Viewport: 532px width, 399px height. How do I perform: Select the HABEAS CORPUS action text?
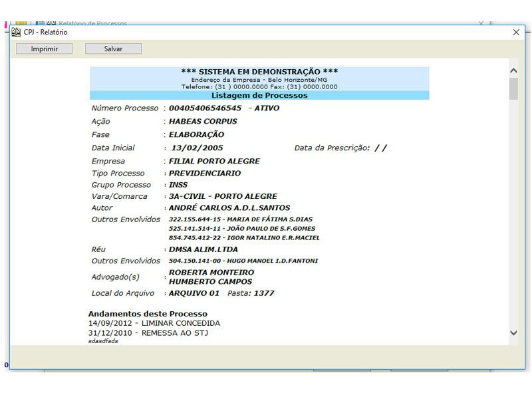point(203,122)
